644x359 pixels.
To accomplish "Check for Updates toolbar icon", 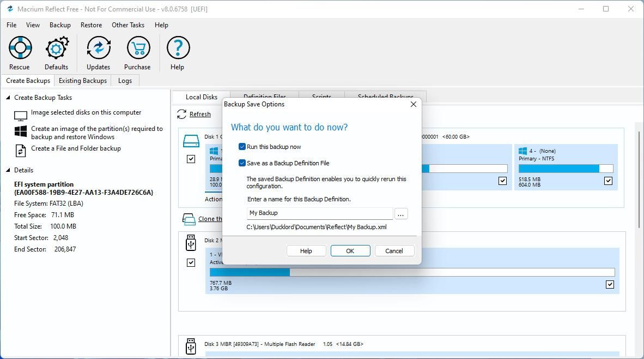I will (x=99, y=47).
